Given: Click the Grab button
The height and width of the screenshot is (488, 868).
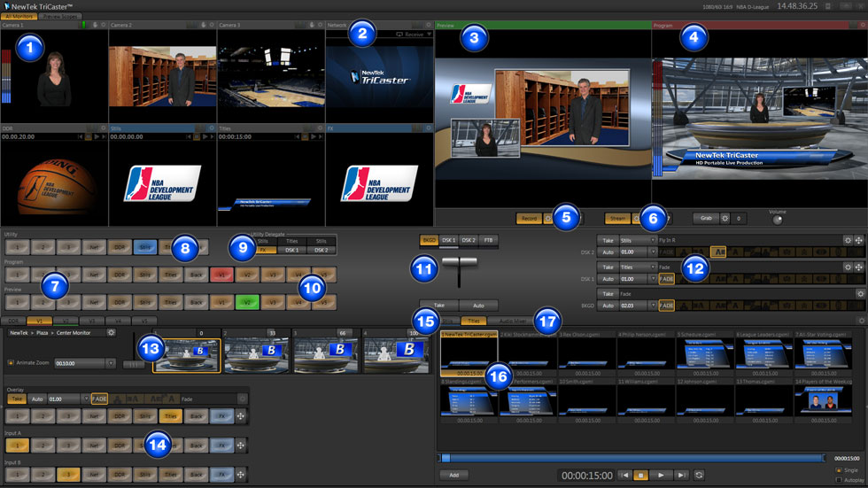Looking at the screenshot, I should [x=706, y=219].
